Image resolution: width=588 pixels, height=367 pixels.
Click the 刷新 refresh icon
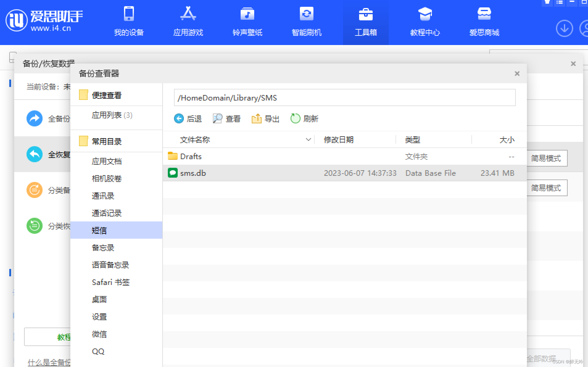295,118
